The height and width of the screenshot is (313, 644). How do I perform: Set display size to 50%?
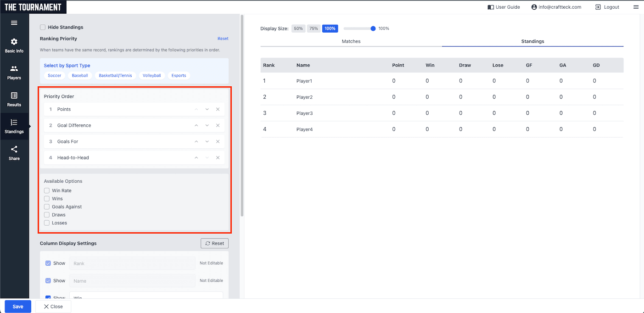point(298,28)
